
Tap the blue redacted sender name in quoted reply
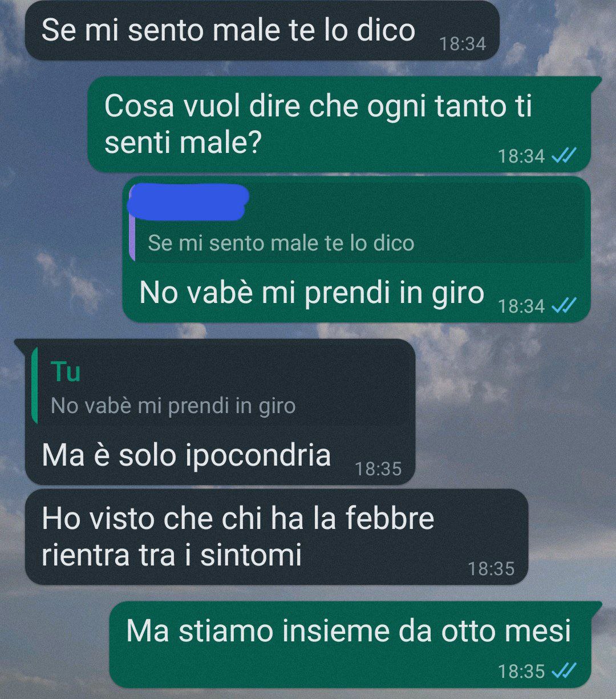click(189, 201)
